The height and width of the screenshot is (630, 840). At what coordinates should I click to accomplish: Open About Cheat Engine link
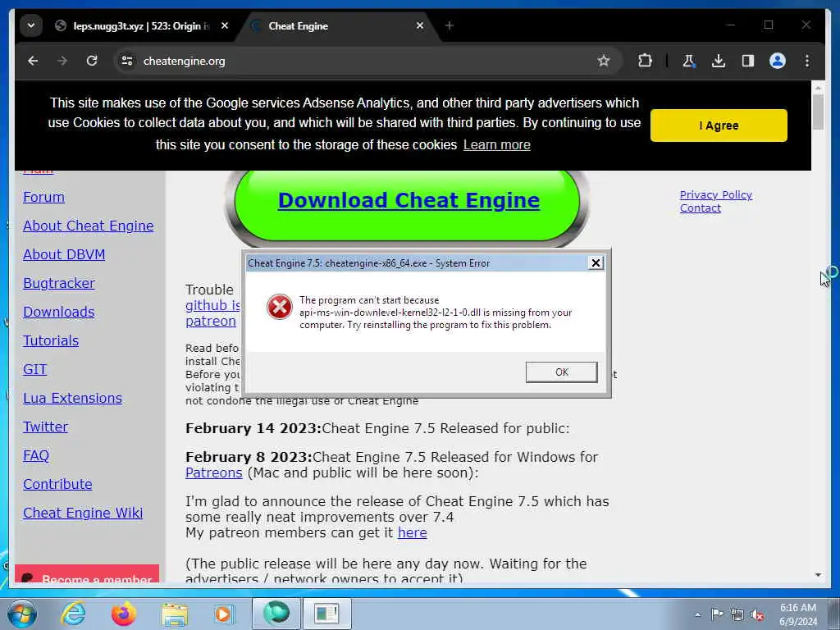(x=89, y=226)
